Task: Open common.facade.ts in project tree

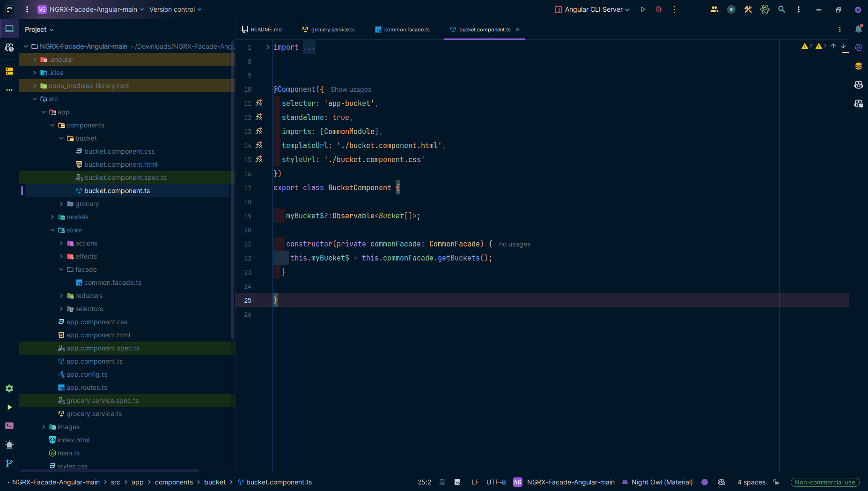Action: coord(113,283)
